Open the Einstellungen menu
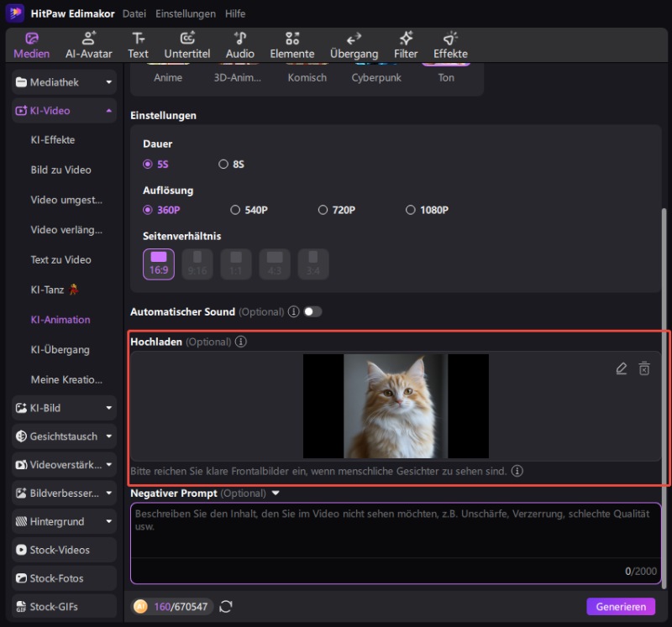Viewport: 672px width, 627px height. (x=186, y=13)
